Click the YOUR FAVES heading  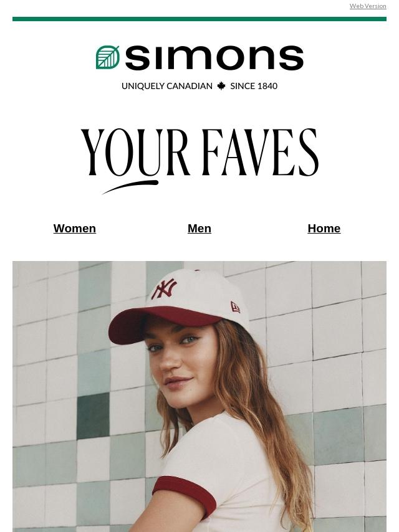coord(199,153)
